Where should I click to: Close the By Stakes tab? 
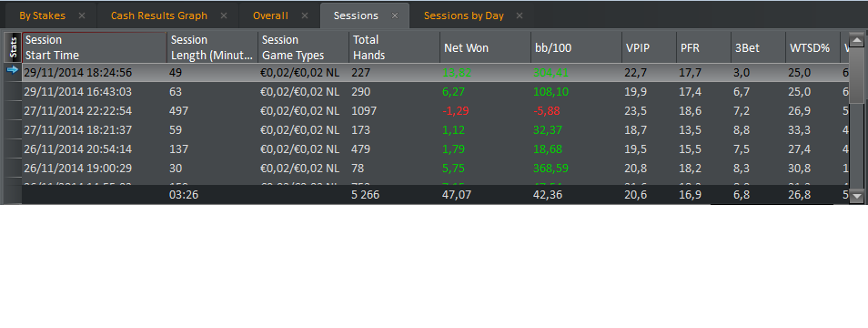pyautogui.click(x=82, y=15)
